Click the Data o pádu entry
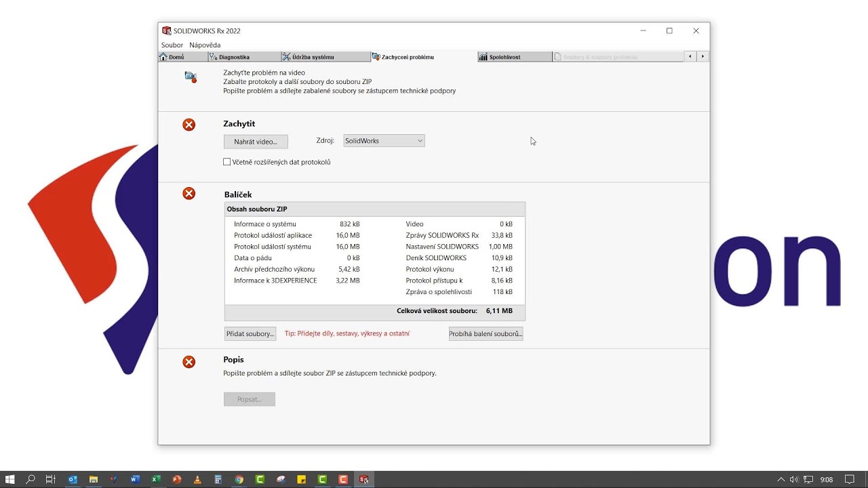 pyautogui.click(x=297, y=258)
